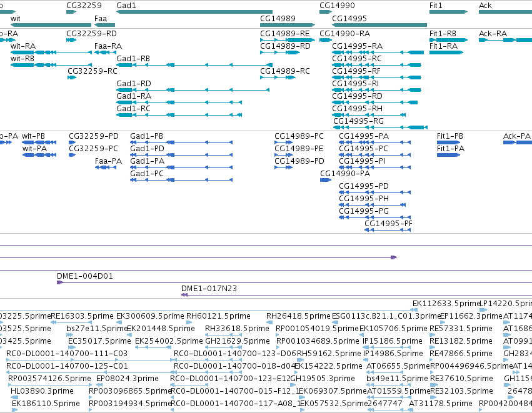Click EST RH26418.5prime

pyautogui.click(x=269, y=322)
